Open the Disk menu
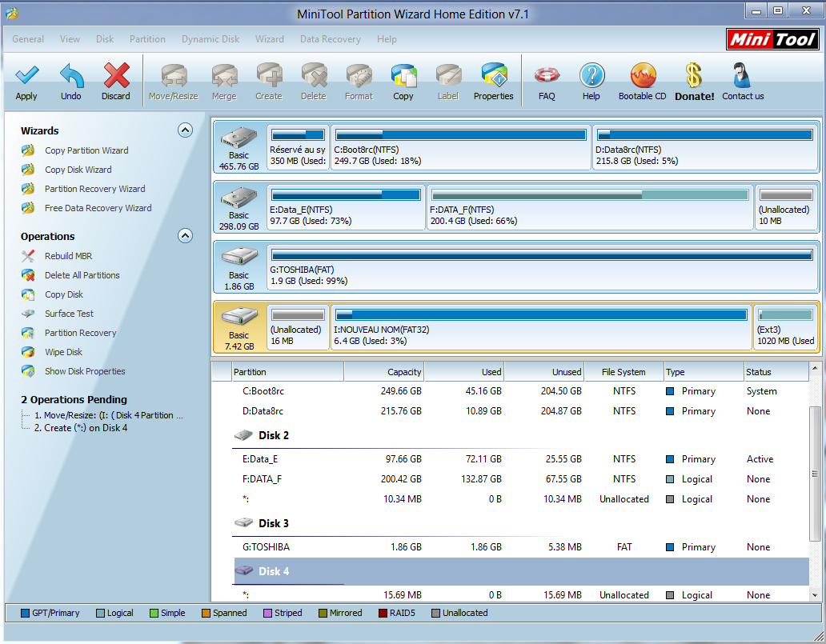826x644 pixels. [104, 39]
